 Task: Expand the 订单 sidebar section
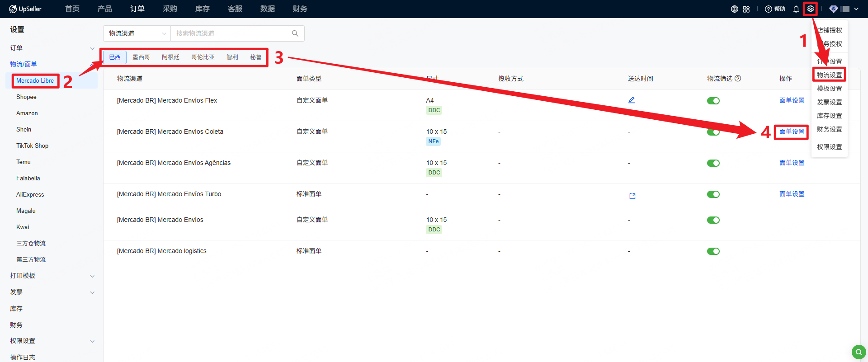pos(52,48)
